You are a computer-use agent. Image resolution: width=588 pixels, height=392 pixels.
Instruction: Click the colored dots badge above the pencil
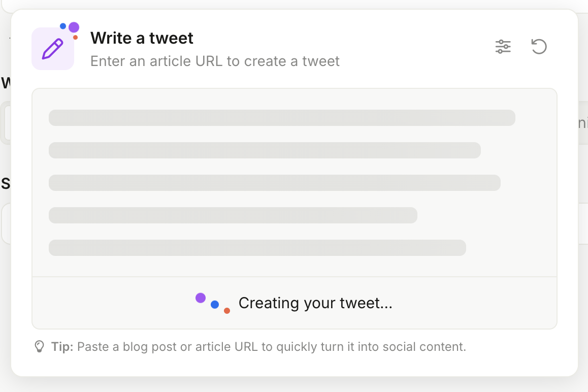71,28
